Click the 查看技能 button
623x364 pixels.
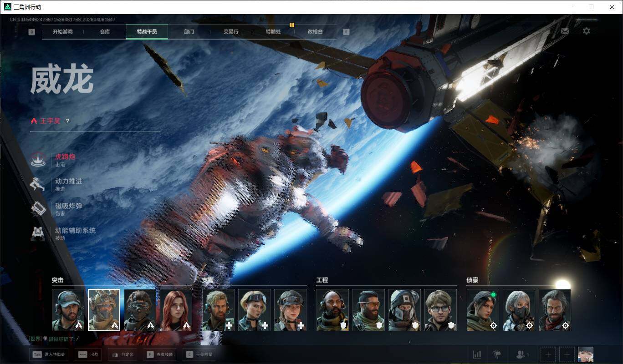pos(160,354)
